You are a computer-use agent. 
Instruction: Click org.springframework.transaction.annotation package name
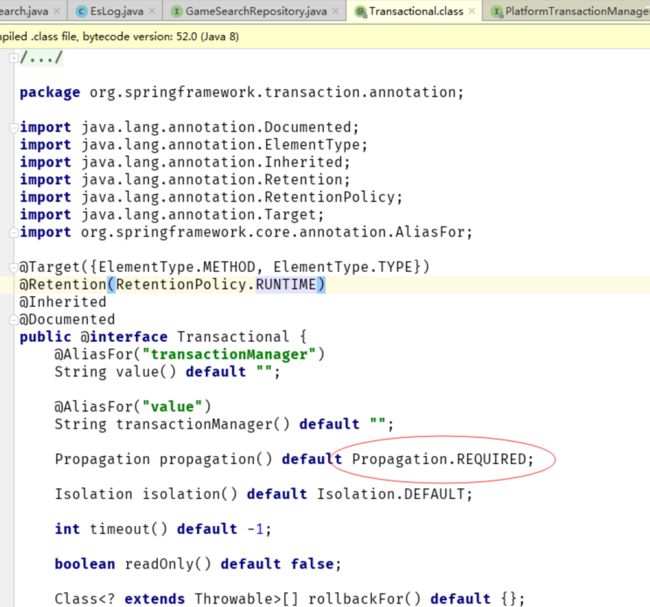[272, 92]
